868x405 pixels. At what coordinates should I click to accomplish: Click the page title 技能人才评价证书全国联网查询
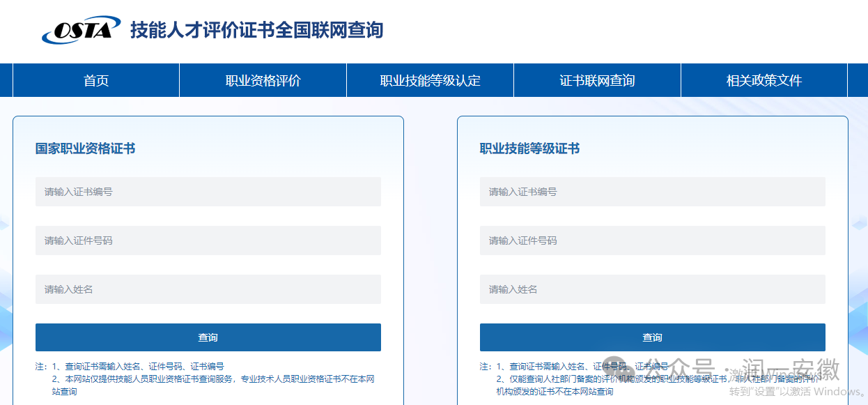click(256, 30)
